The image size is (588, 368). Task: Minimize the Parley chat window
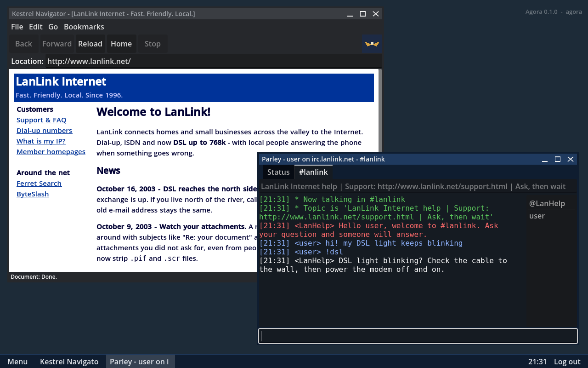click(545, 159)
